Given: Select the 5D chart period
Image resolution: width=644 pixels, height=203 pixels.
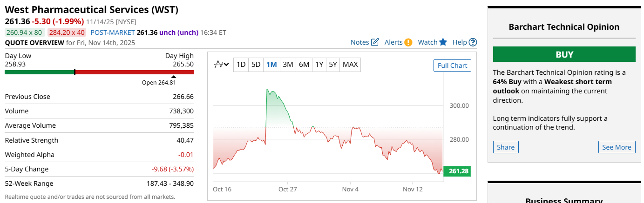Looking at the screenshot, I should pyautogui.click(x=256, y=65).
